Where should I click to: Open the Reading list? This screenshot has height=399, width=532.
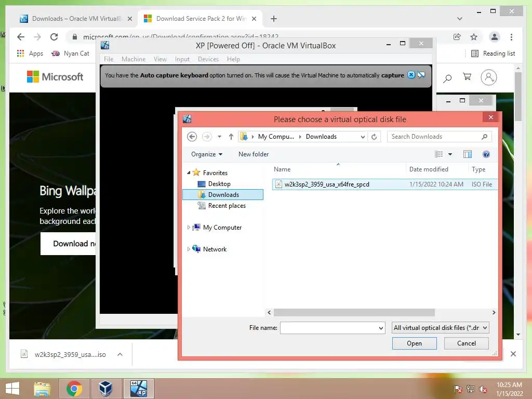coord(493,54)
